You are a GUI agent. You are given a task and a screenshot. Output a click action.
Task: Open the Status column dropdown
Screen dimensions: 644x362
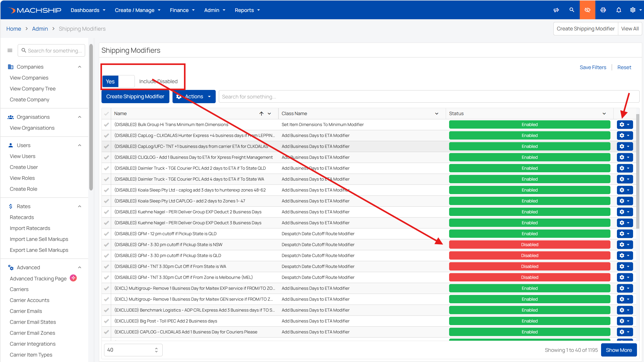[604, 114]
